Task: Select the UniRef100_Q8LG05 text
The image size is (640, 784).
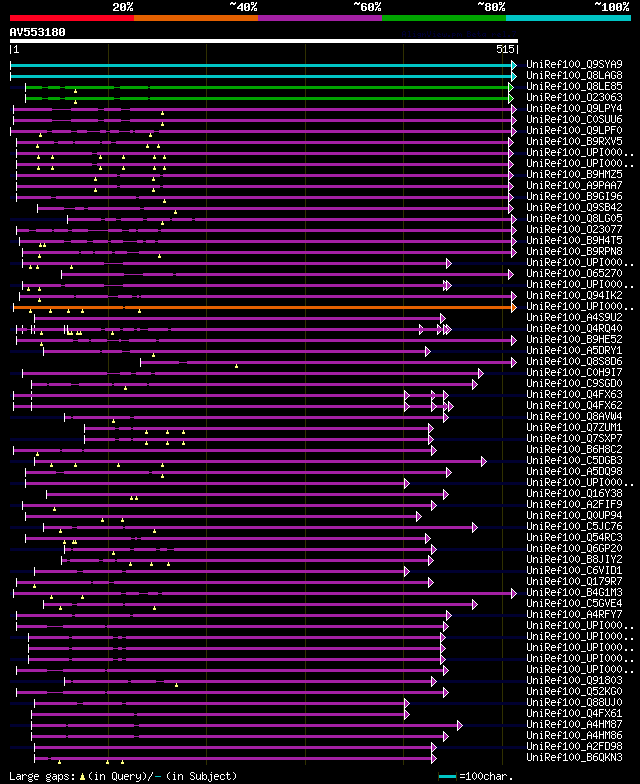Action: [x=574, y=218]
